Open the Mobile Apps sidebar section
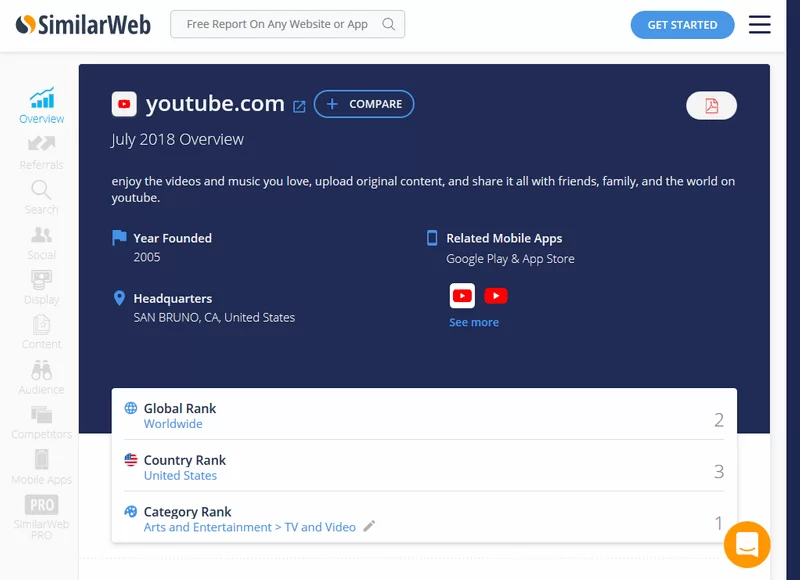The width and height of the screenshot is (800, 580). pyautogui.click(x=41, y=467)
